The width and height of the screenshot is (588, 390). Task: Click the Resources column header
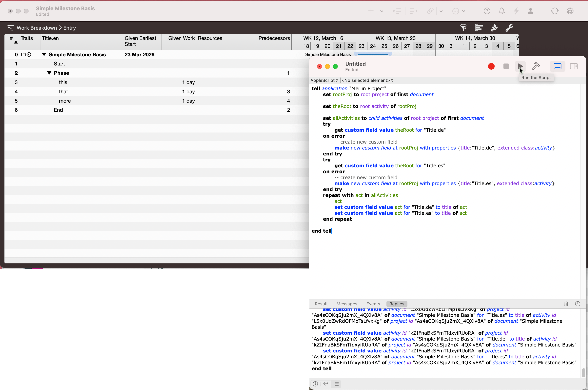226,42
